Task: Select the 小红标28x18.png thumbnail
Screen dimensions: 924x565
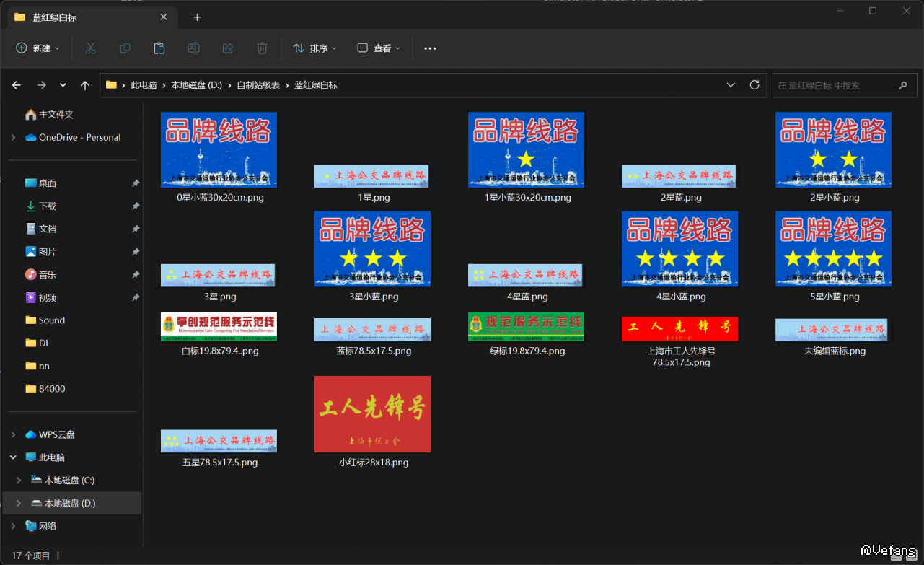Action: tap(372, 414)
